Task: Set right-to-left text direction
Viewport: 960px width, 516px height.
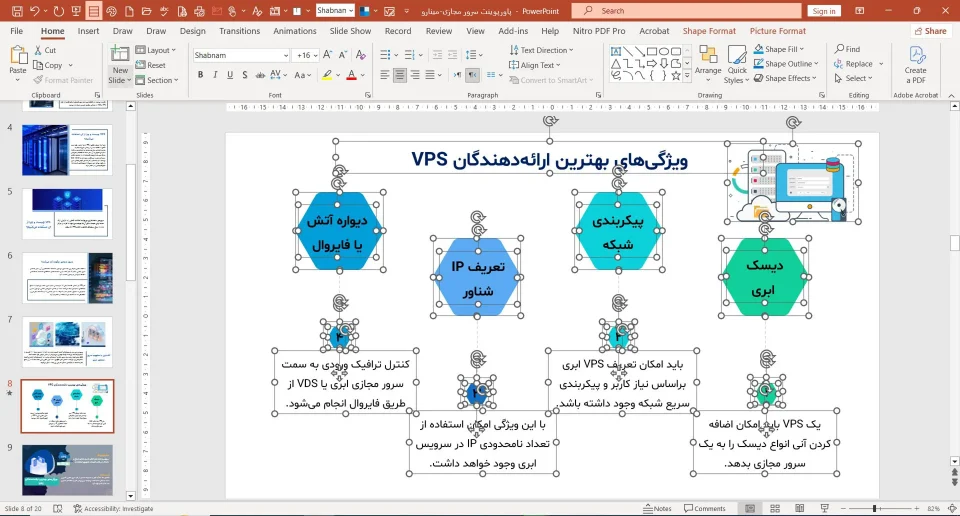Action: (473, 75)
